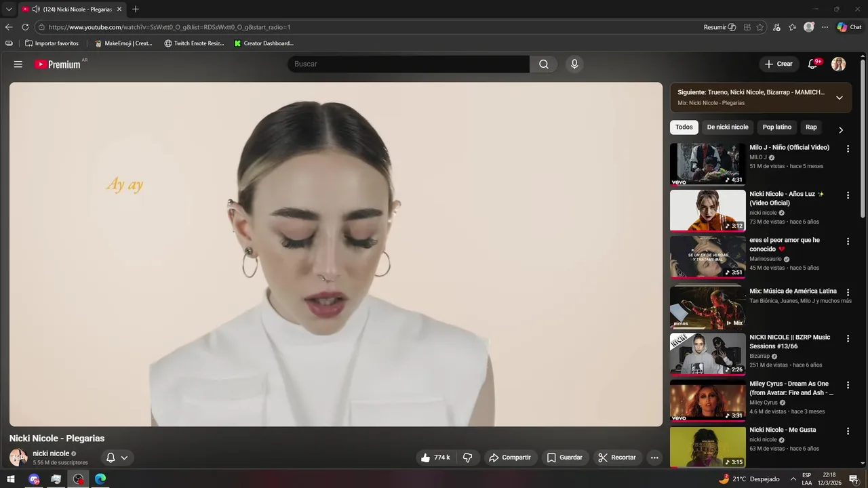Like the video with 774 k thumbs up
The width and height of the screenshot is (868, 488).
435,457
